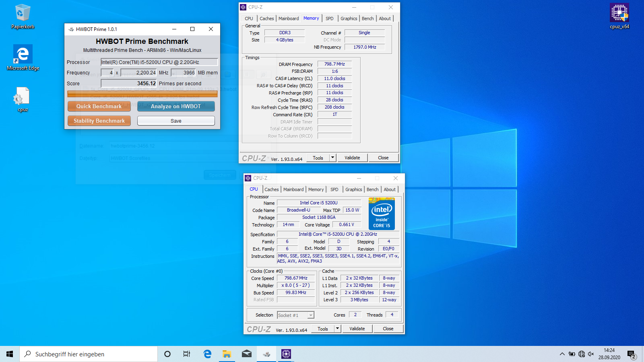Expand Tools dropdown arrow in lower CPU-Z
The width and height of the screenshot is (644, 362).
tap(337, 329)
